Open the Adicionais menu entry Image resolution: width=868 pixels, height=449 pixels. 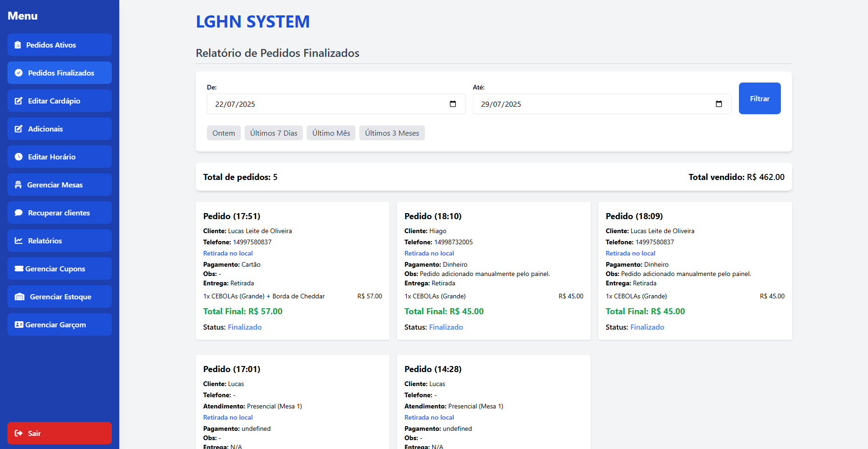[60, 129]
